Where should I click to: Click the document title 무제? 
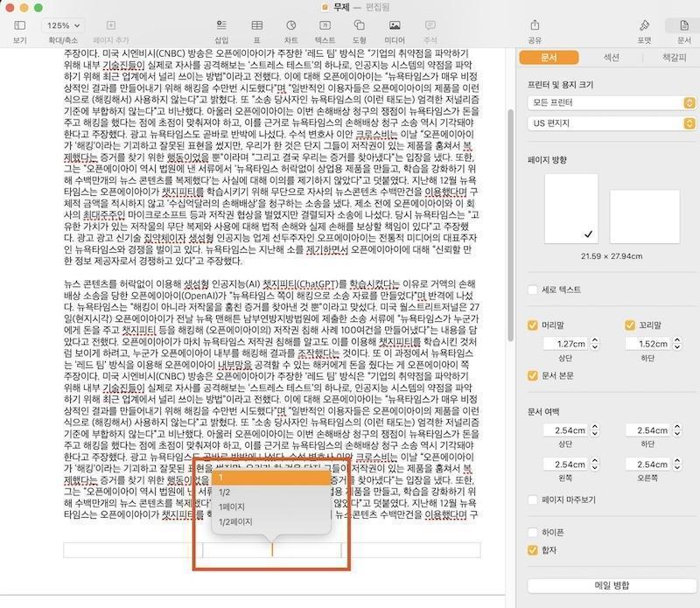tap(341, 8)
